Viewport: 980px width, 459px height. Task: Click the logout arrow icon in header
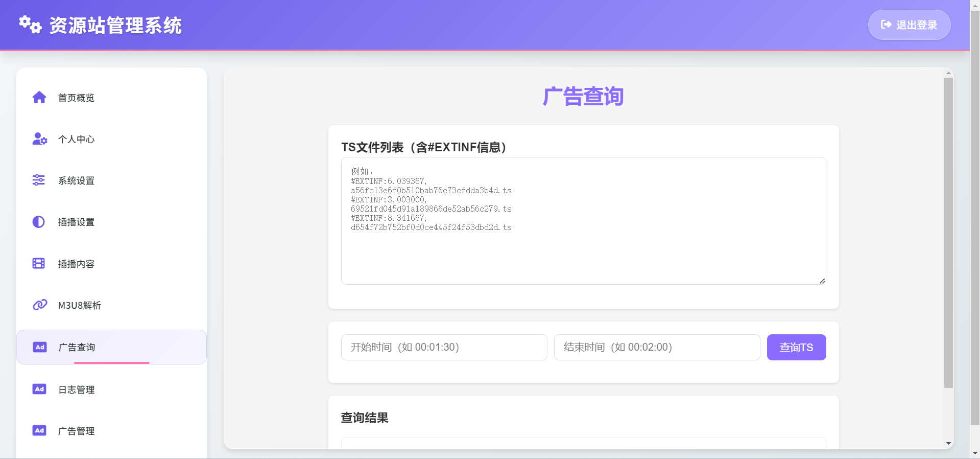click(x=886, y=25)
